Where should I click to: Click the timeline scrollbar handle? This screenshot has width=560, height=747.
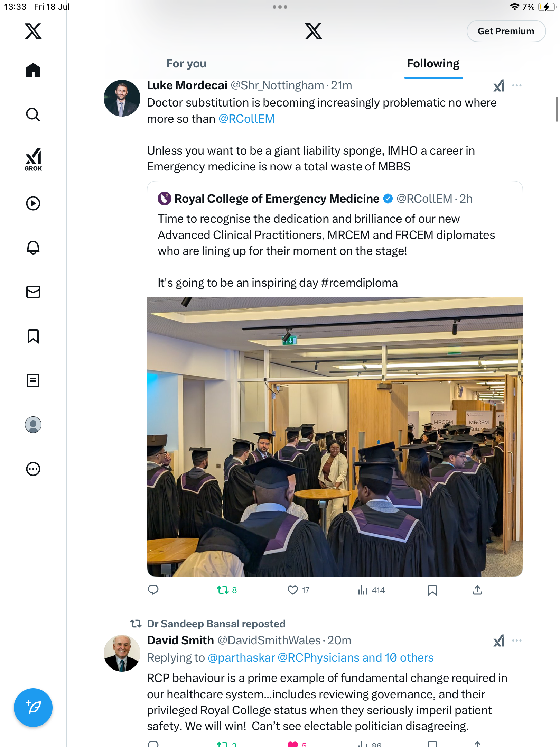557,109
